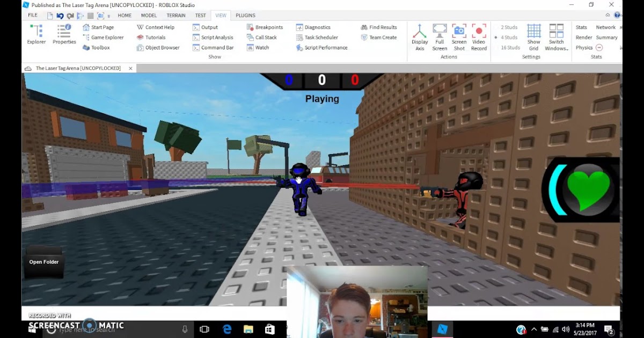
Task: Click the Task Scheduler icon
Action: click(x=299, y=38)
